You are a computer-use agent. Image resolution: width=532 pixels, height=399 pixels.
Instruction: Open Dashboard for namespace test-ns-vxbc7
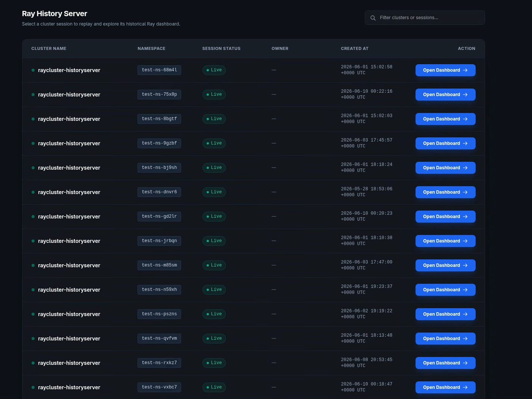pyautogui.click(x=445, y=387)
